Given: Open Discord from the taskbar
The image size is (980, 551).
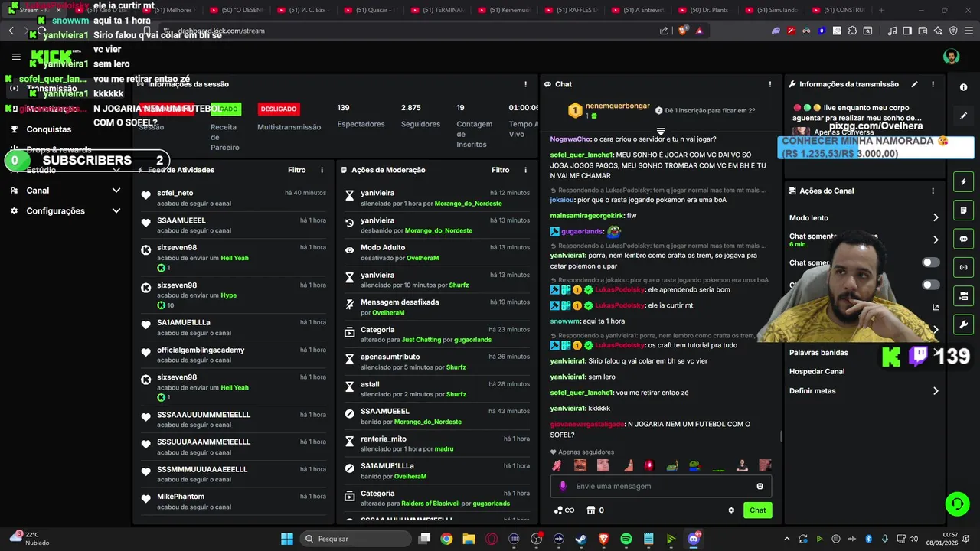Looking at the screenshot, I should 693,539.
